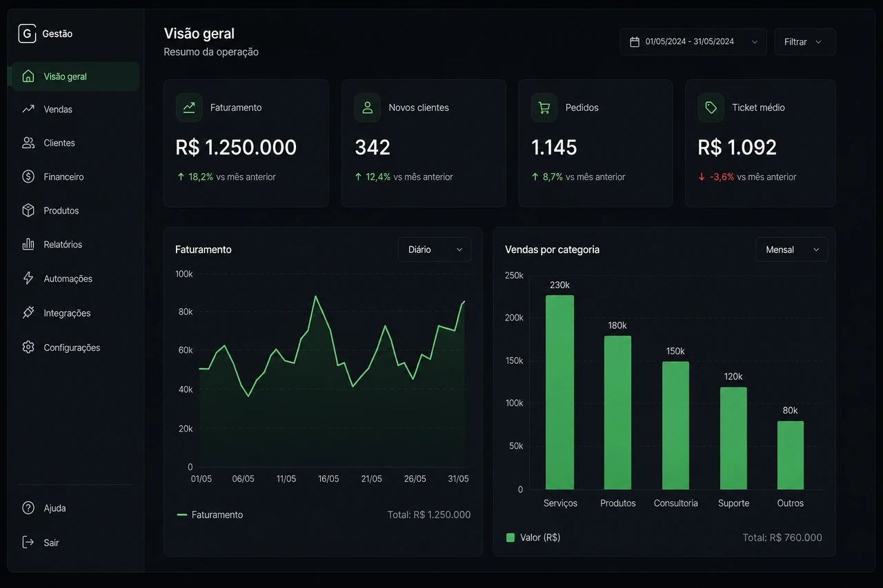
Task: Click the Configurações gear icon
Action: pyautogui.click(x=28, y=347)
